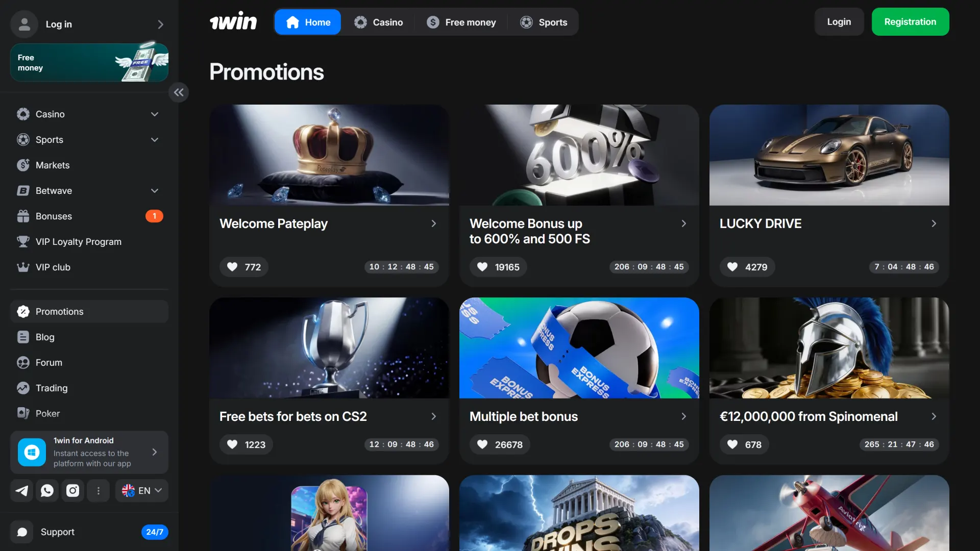Open the red airplane promotion thumbnail
980x551 pixels.
(x=829, y=513)
